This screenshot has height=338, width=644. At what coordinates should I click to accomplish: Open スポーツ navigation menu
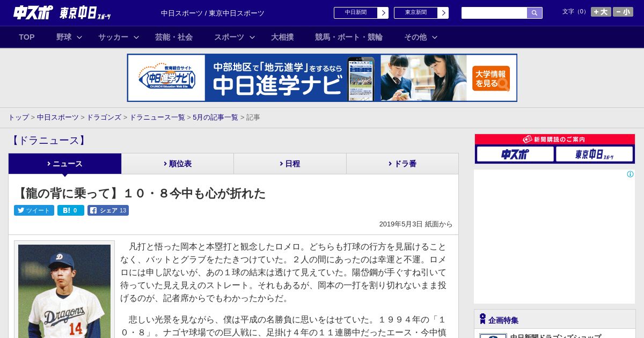229,37
